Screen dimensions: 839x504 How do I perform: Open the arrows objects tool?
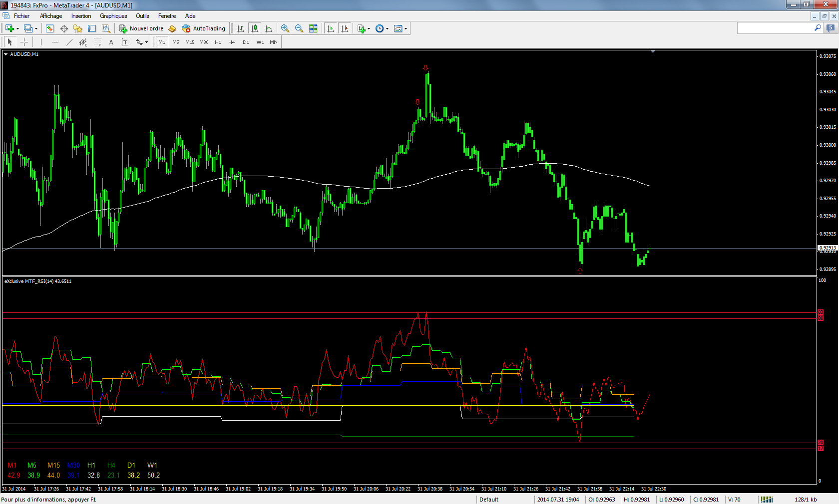(139, 42)
